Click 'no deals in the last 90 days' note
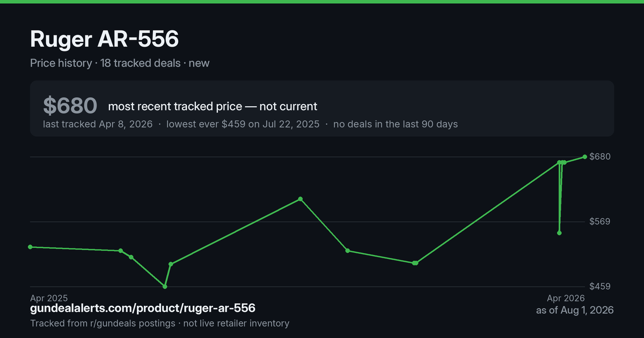The image size is (644, 338). (396, 124)
